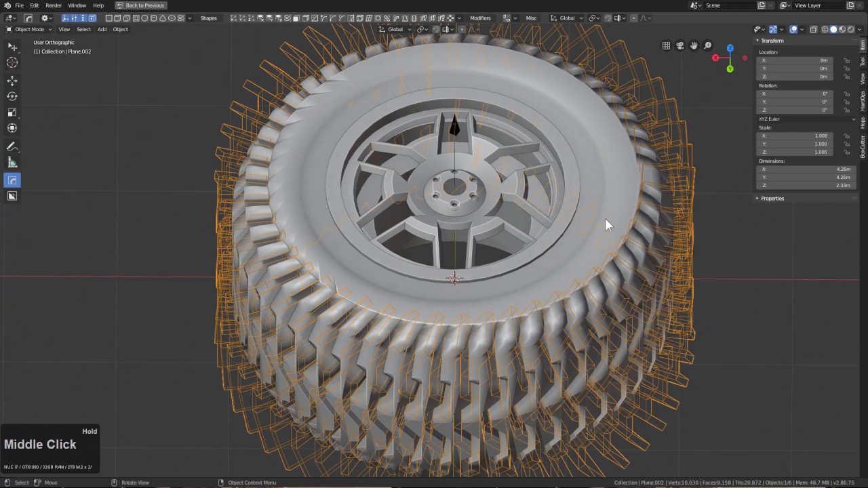
Task: Click the Shapes button
Action: (x=209, y=18)
